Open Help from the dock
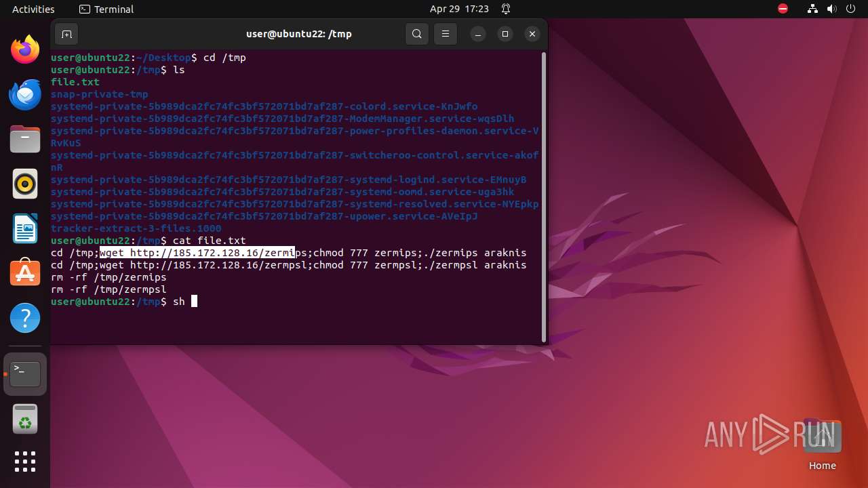Image resolution: width=868 pixels, height=488 pixels. [x=25, y=318]
